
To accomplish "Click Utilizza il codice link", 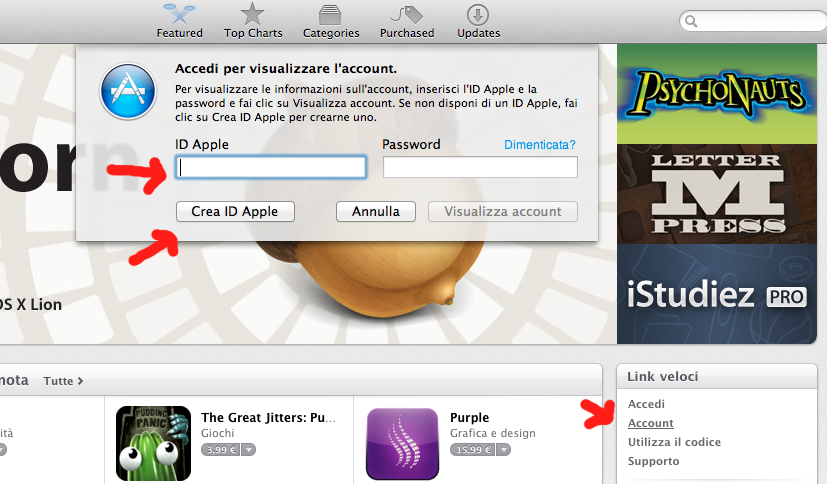I will click(674, 442).
